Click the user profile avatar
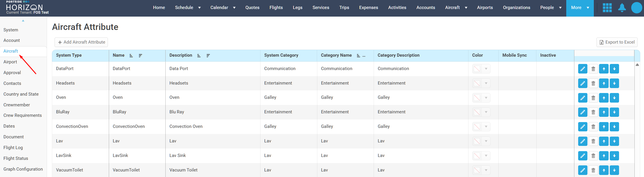 point(636,8)
